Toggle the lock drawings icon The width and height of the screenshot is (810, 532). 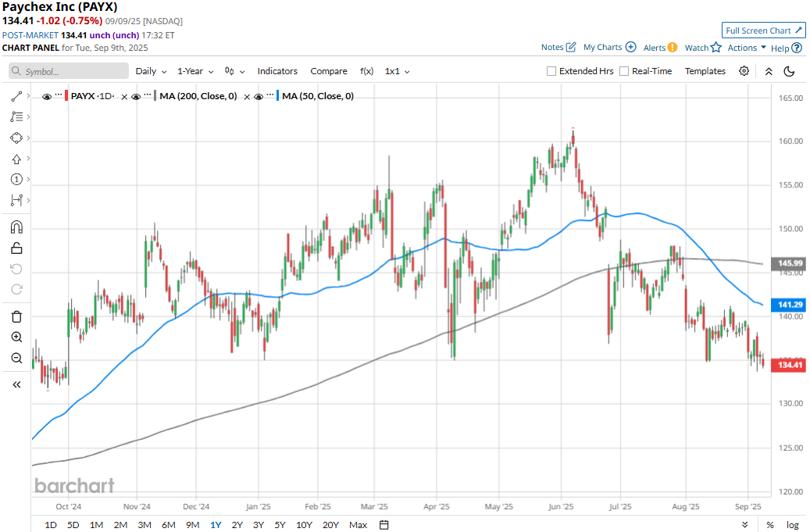click(x=16, y=248)
